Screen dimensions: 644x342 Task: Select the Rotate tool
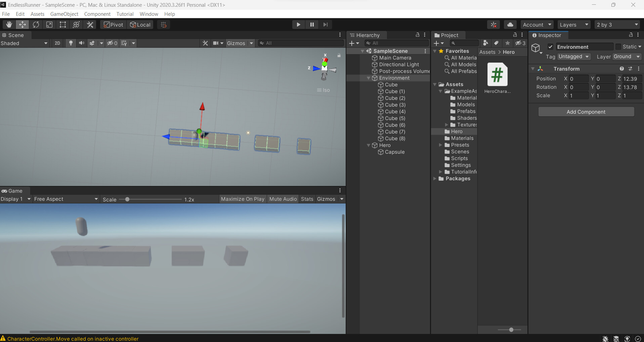coord(36,24)
